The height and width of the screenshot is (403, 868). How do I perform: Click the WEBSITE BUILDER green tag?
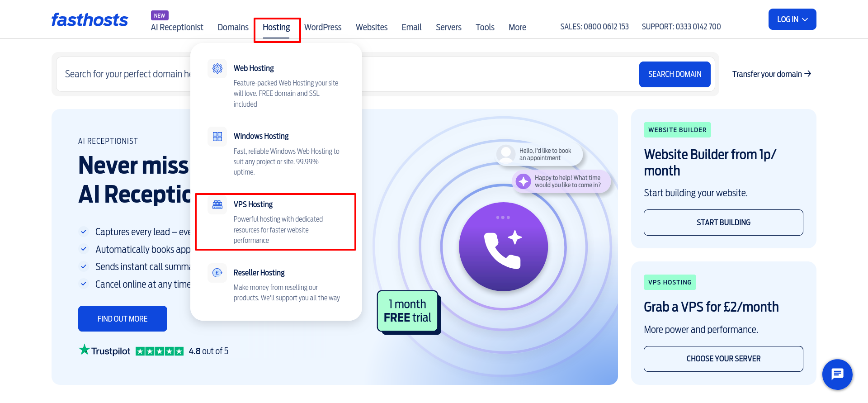[677, 130]
